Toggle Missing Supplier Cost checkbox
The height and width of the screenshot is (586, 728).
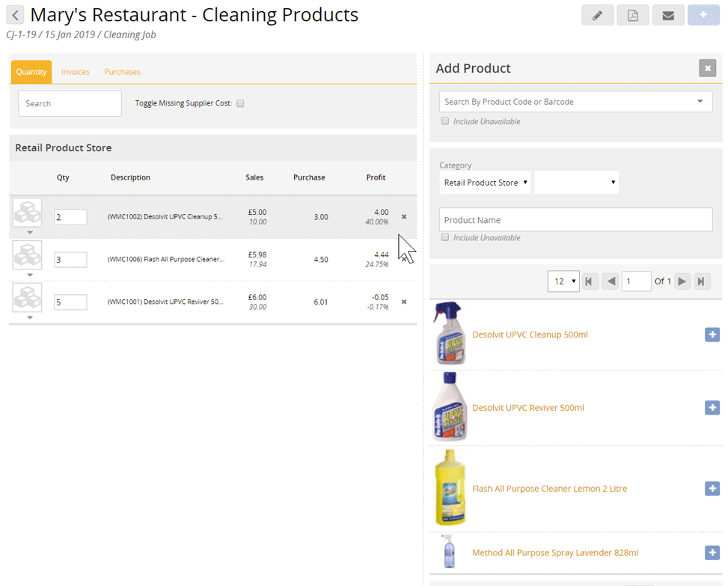240,103
